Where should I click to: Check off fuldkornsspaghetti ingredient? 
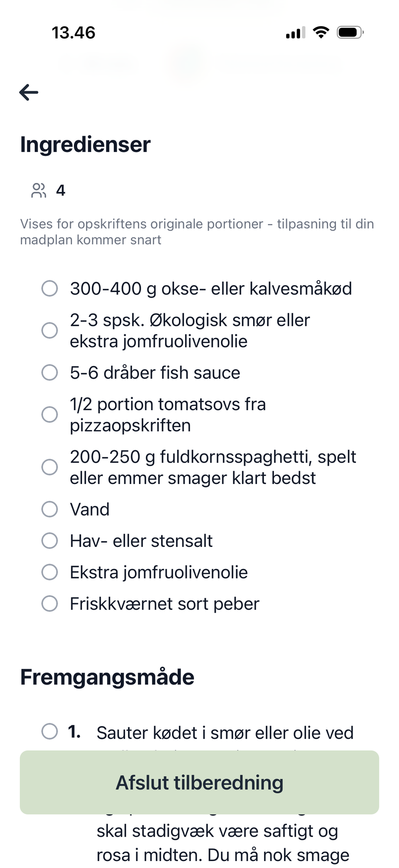pyautogui.click(x=49, y=467)
